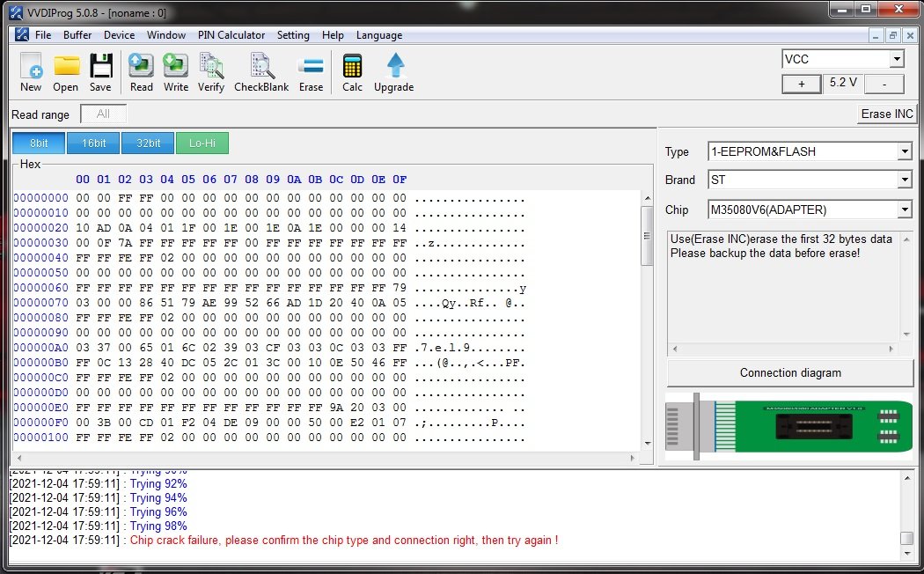The image size is (924, 574).
Task: Click the Erase toolbar icon
Action: click(x=311, y=71)
